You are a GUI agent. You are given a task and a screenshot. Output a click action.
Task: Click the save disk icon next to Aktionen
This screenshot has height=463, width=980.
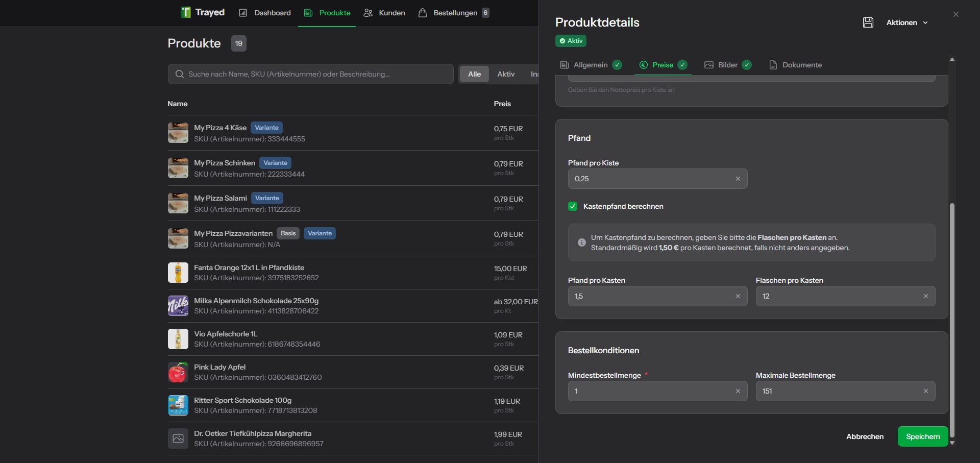coord(868,22)
